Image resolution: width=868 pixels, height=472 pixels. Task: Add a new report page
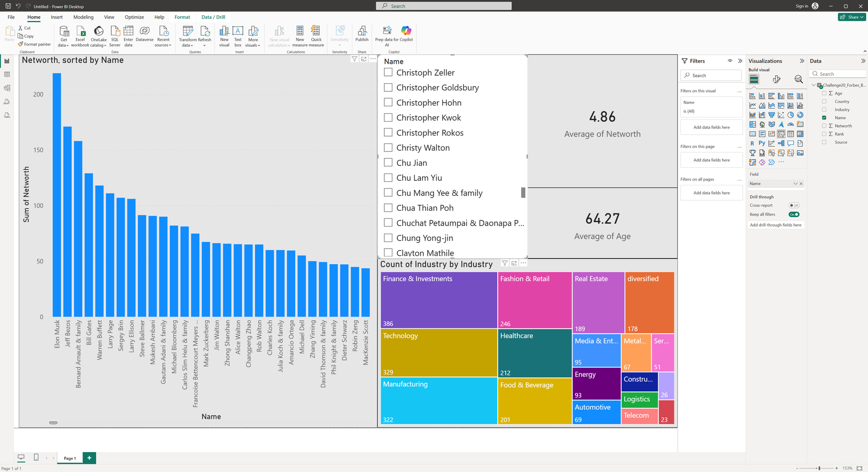(90, 458)
